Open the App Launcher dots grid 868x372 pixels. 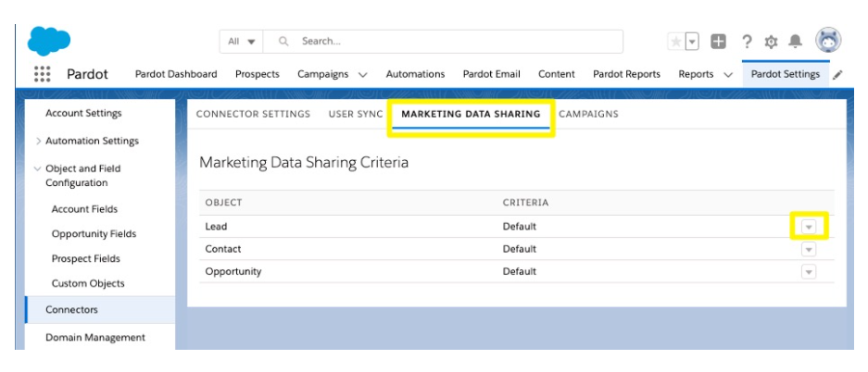click(x=42, y=74)
